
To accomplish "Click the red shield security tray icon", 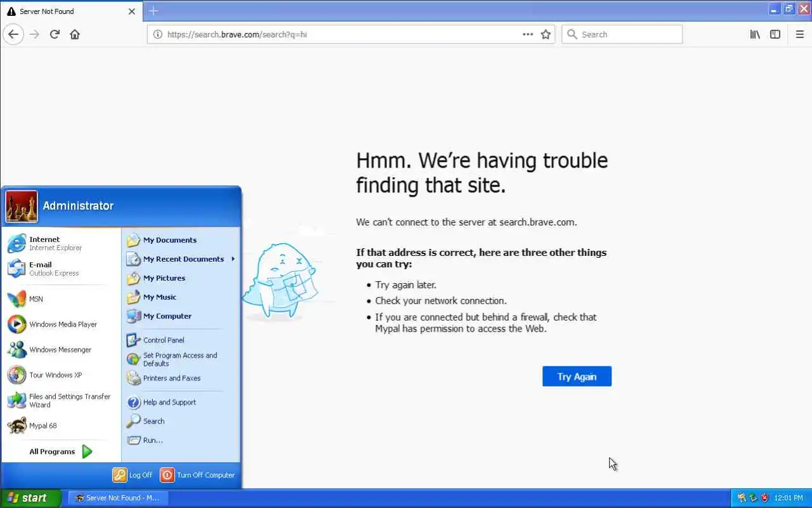I will tap(764, 498).
